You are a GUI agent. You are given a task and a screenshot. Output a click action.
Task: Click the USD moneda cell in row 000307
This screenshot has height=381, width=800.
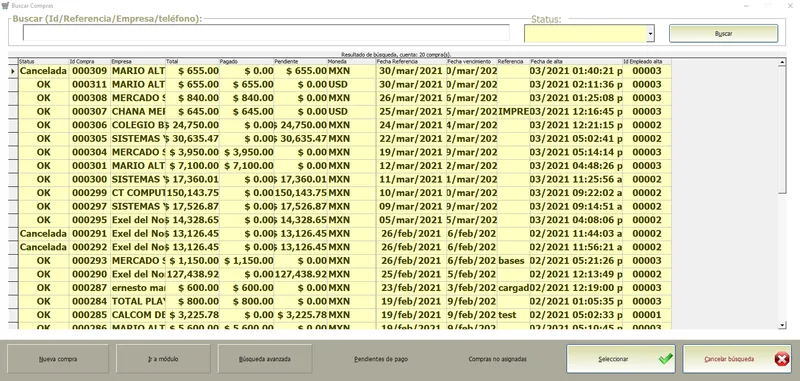click(x=352, y=112)
